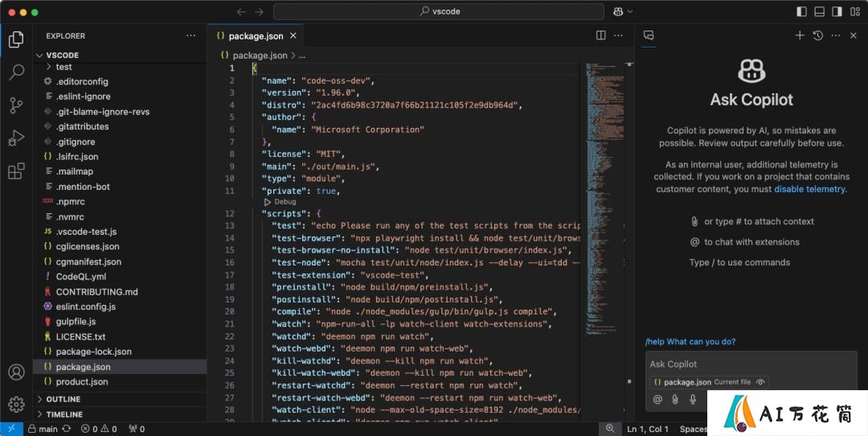Image resolution: width=868 pixels, height=436 pixels.
Task: Open the Copilot dropdown chevron in title bar
Action: [630, 11]
